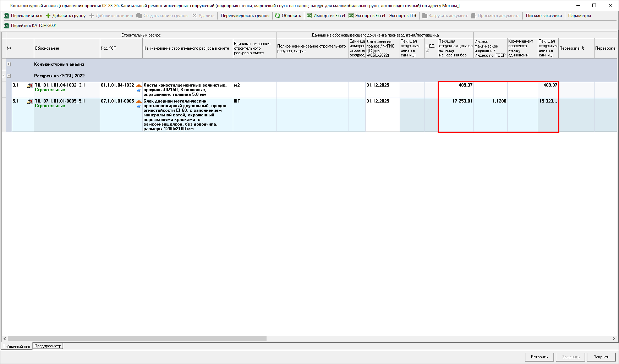Viewport: 619px width, 364px height.
Task: Expand the Конъюнктурный анализ group
Action: pos(9,64)
